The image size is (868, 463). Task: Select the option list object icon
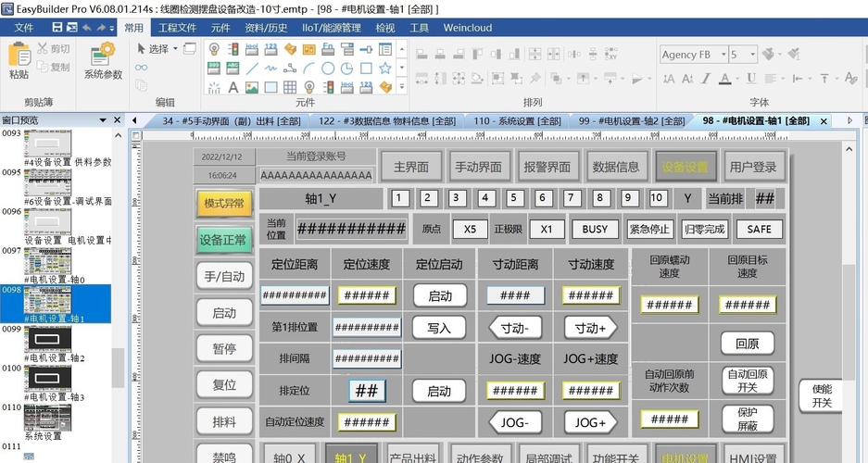[x=347, y=49]
